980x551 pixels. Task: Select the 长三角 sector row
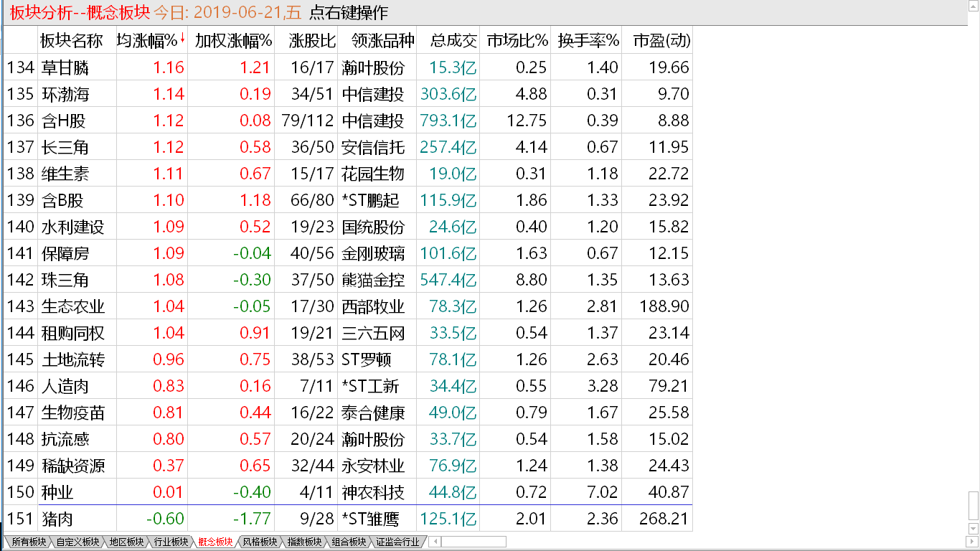348,147
